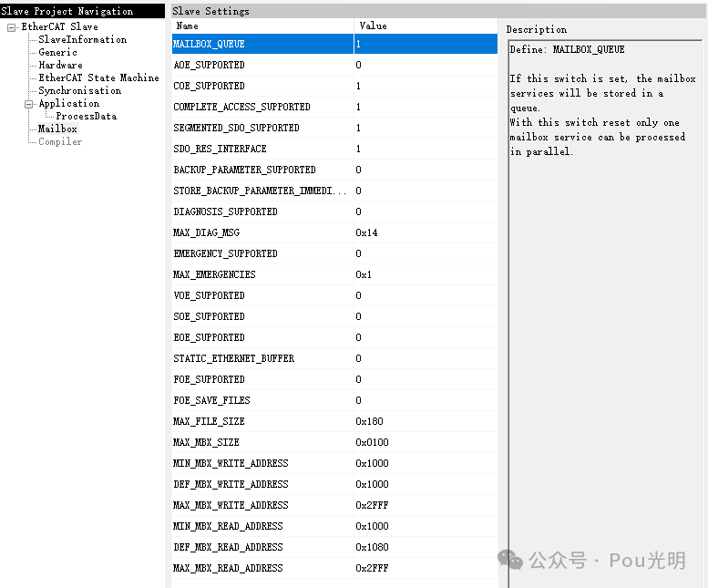Collapse the EtherCAT Slave tree node

click(11, 27)
